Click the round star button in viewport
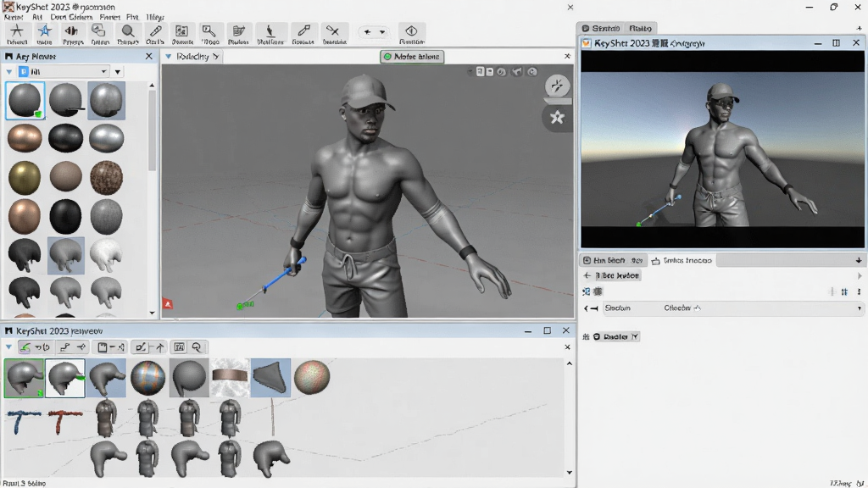 pos(557,117)
